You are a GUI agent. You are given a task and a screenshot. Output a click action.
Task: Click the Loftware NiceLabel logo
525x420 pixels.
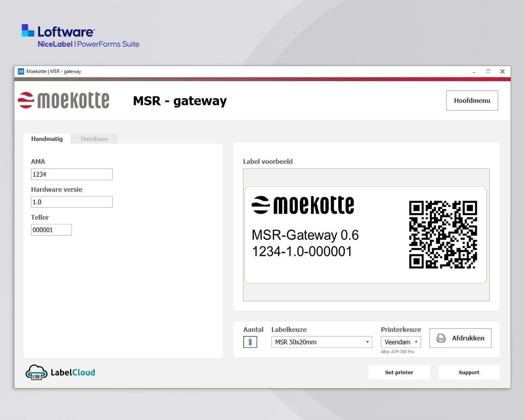(80, 36)
